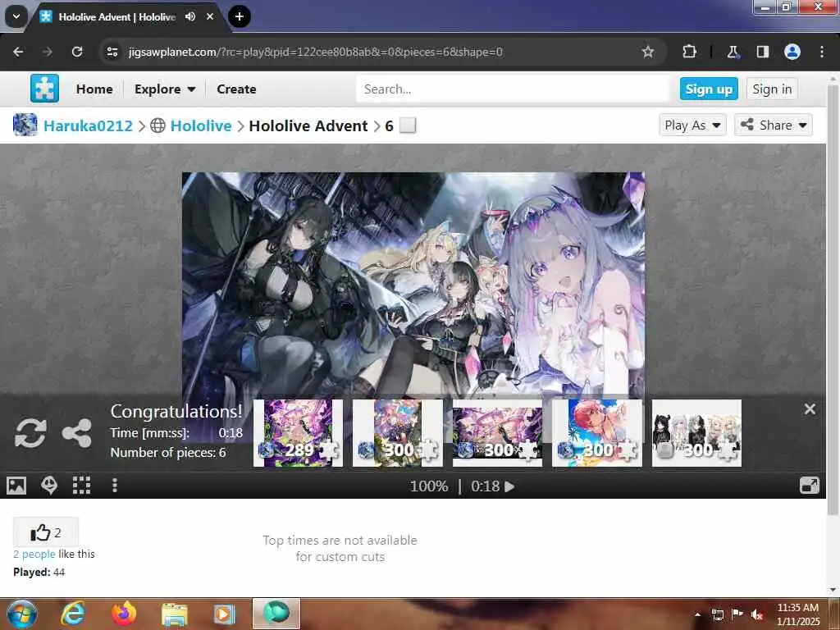This screenshot has width=840, height=630.
Task: Launch Internet Explorer from taskbar
Action: click(x=73, y=614)
